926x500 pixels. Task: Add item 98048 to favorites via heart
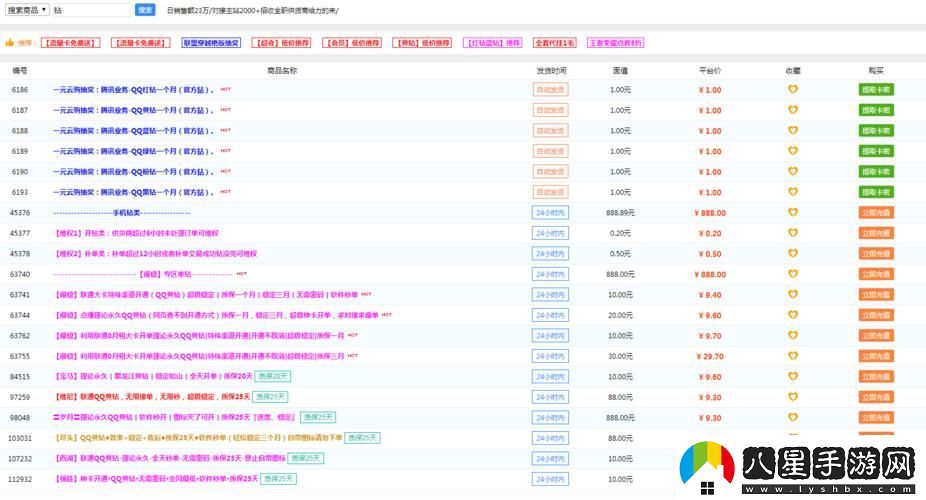(793, 417)
